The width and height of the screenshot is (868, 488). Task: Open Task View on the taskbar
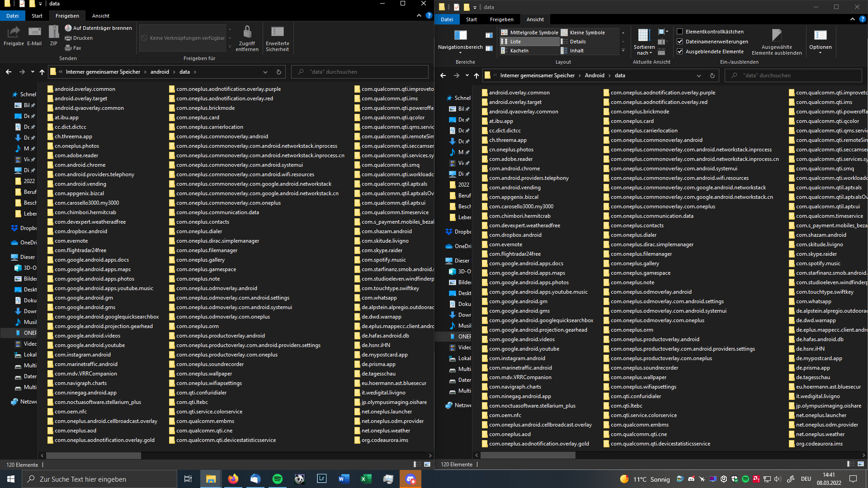pos(188,479)
